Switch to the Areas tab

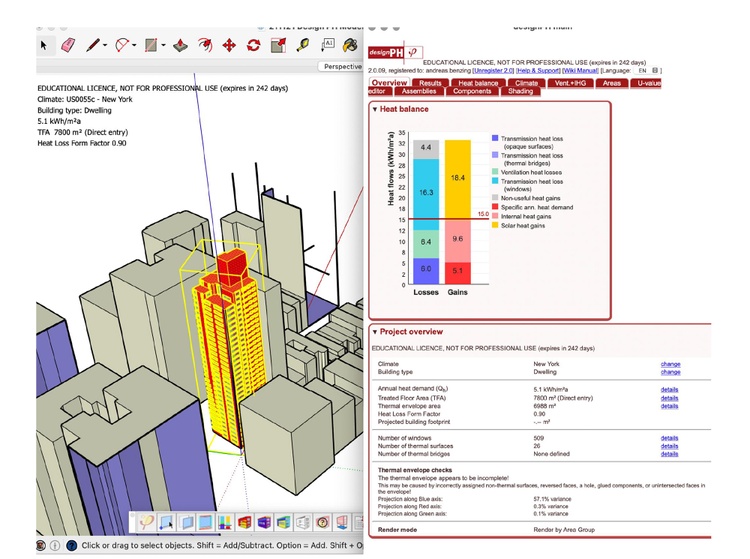pos(611,83)
